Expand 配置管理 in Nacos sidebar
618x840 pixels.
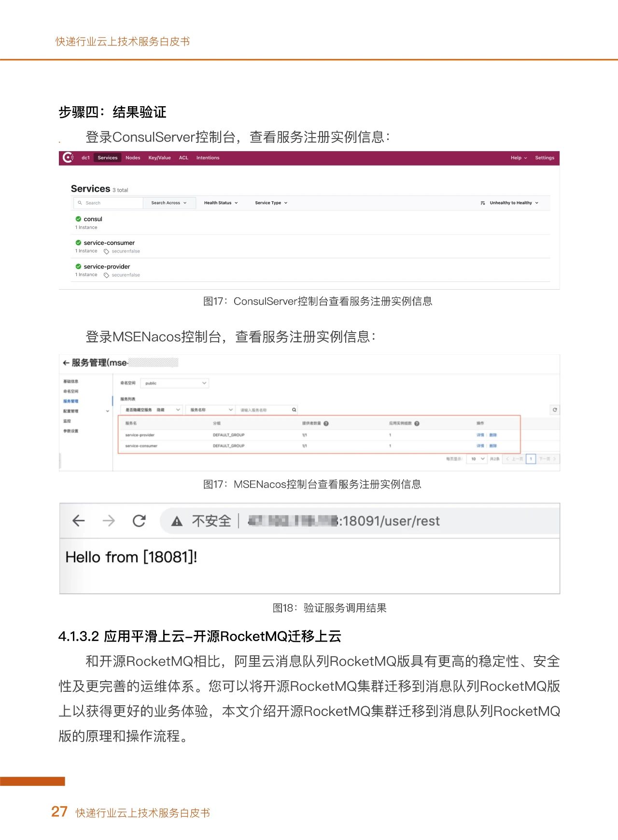click(86, 411)
